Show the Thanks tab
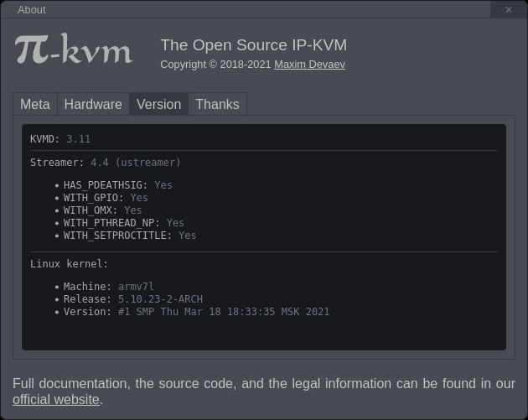 point(218,104)
